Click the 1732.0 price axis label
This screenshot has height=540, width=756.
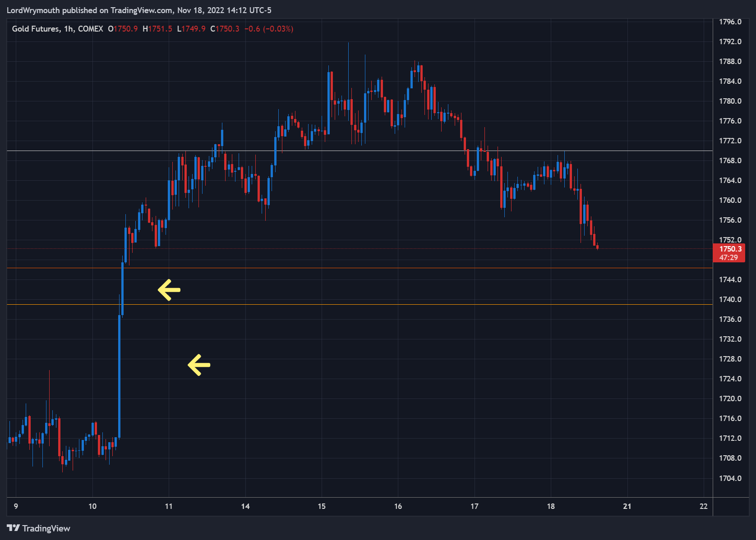coord(730,339)
